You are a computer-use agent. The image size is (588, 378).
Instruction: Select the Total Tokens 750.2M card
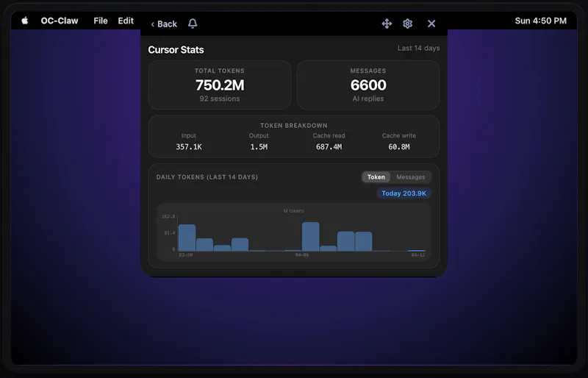[x=220, y=85]
